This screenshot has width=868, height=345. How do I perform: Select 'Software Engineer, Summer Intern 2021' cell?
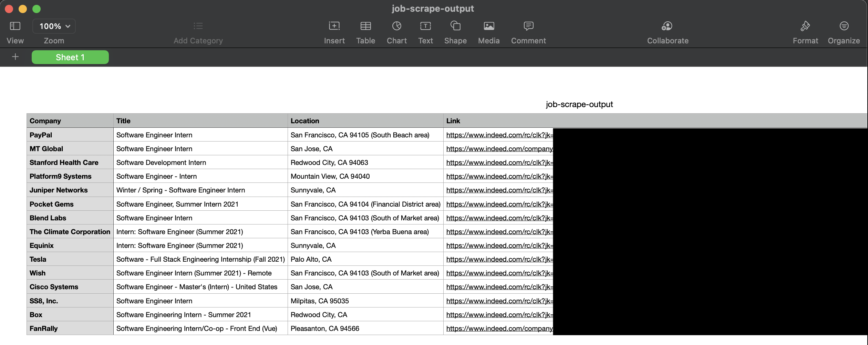200,204
